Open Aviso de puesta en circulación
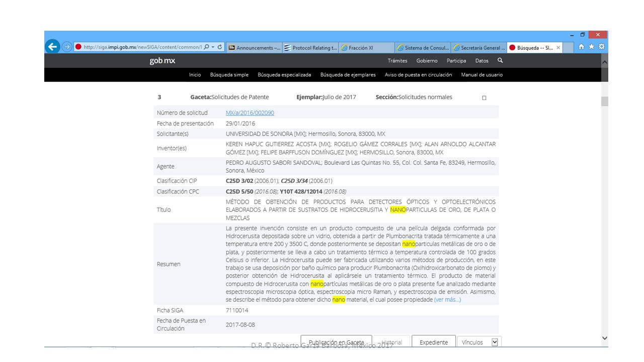 pos(419,75)
